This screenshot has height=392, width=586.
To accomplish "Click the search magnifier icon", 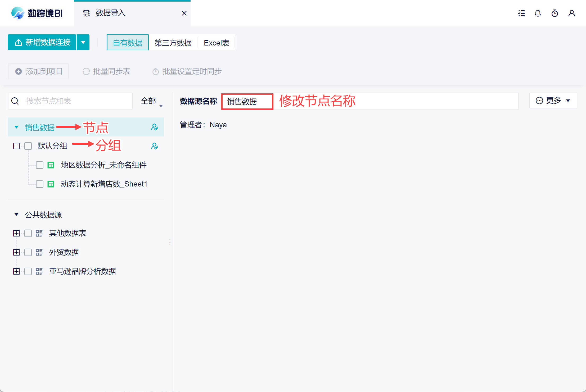I will 15,101.
